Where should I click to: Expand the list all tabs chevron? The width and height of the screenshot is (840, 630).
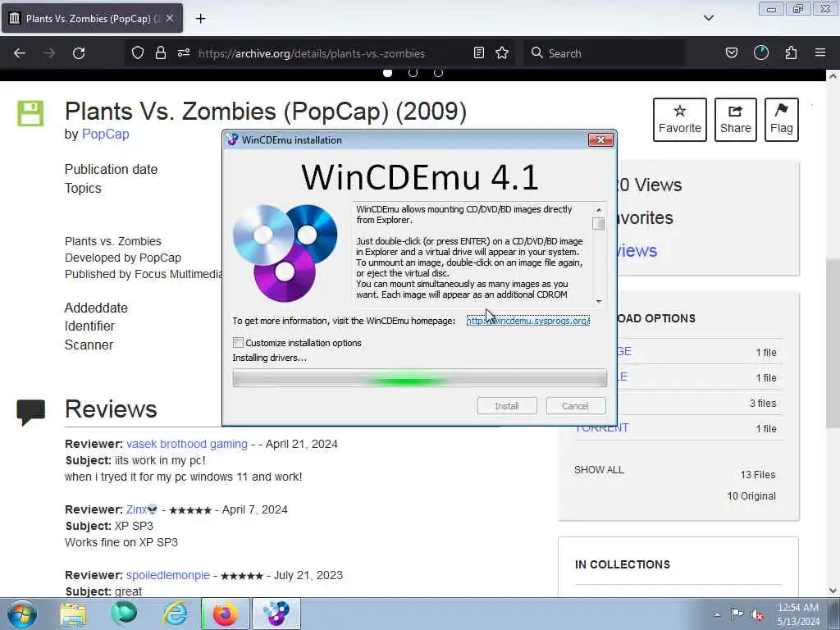pos(709,18)
